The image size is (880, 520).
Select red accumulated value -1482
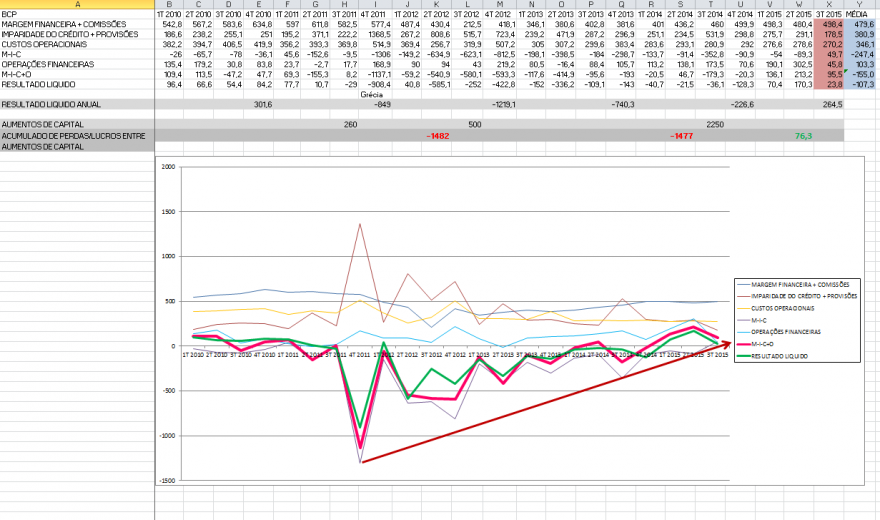tap(437, 136)
